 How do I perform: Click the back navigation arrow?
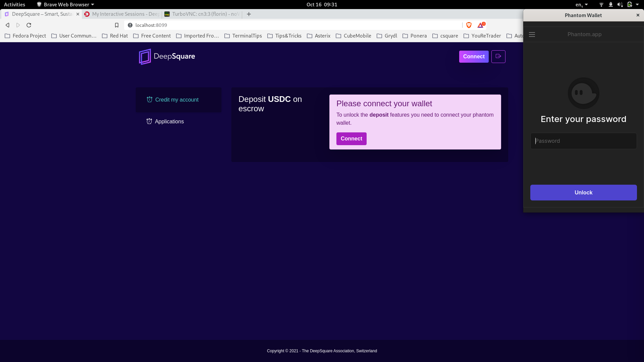coord(7,25)
